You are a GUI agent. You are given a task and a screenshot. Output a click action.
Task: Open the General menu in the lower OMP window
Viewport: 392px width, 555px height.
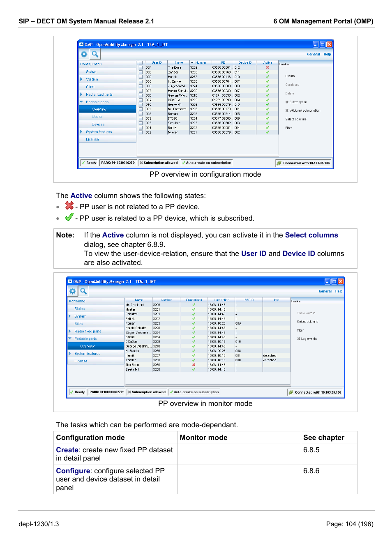click(x=325, y=291)
